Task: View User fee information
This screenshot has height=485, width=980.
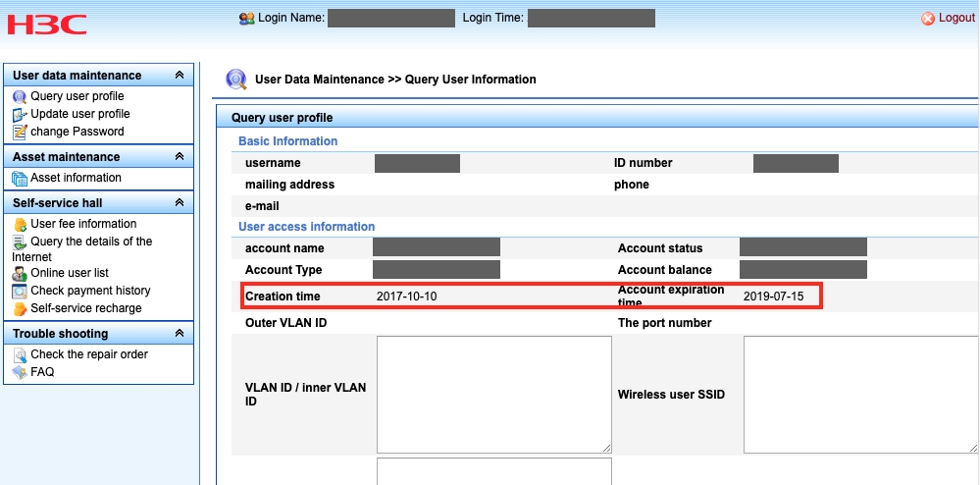Action: (83, 224)
